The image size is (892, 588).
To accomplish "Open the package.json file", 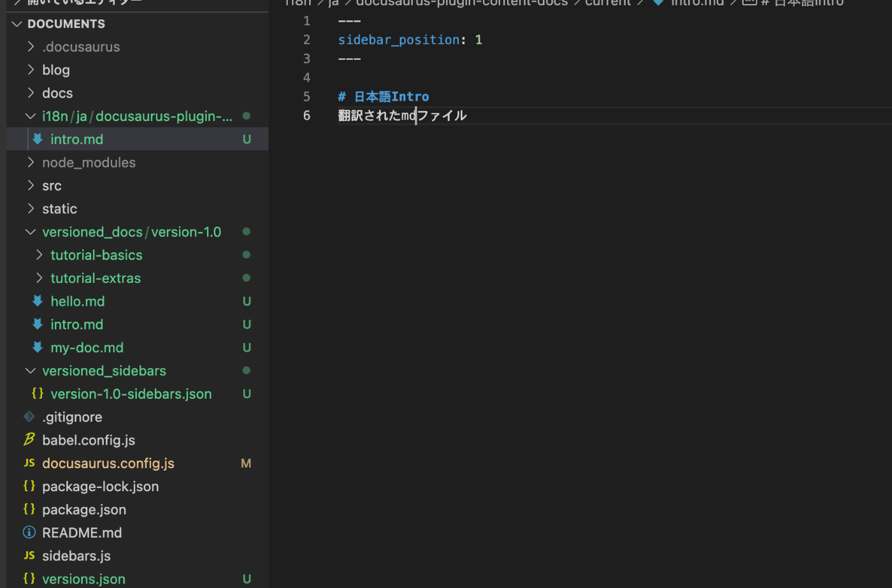I will 84,510.
